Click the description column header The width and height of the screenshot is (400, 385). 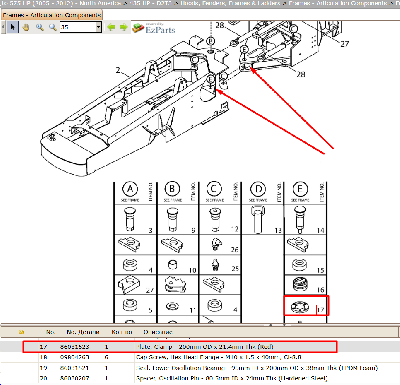(x=158, y=332)
